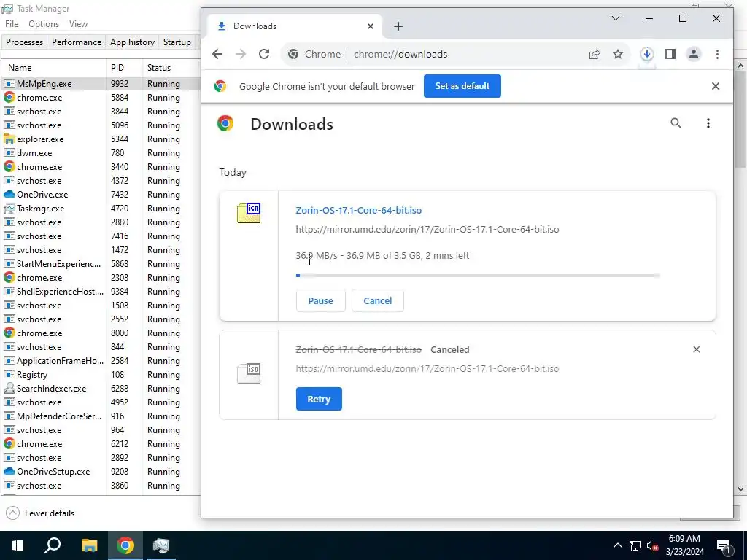Viewport: 747px width, 560px height.
Task: Retry the canceled Zorin download
Action: point(319,399)
